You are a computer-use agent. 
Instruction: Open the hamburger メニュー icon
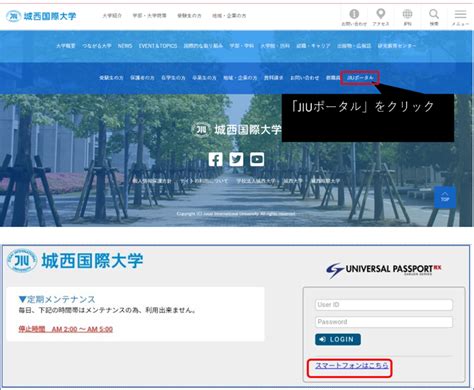tap(460, 17)
